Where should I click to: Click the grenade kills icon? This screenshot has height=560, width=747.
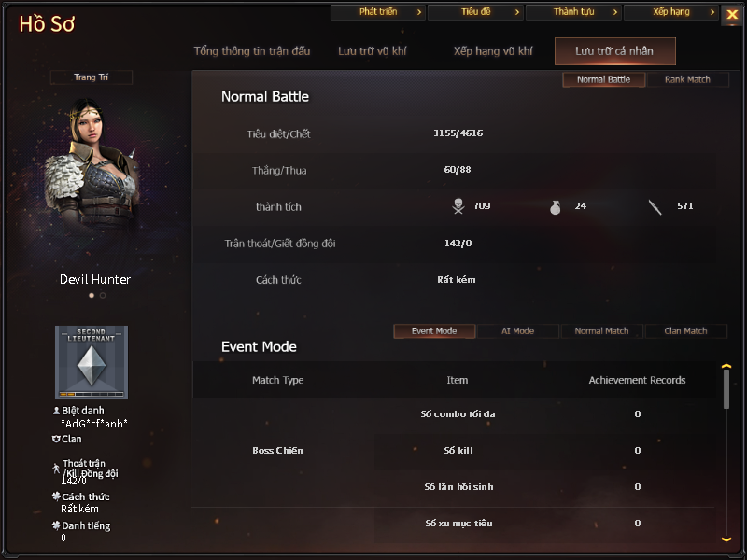pos(555,207)
